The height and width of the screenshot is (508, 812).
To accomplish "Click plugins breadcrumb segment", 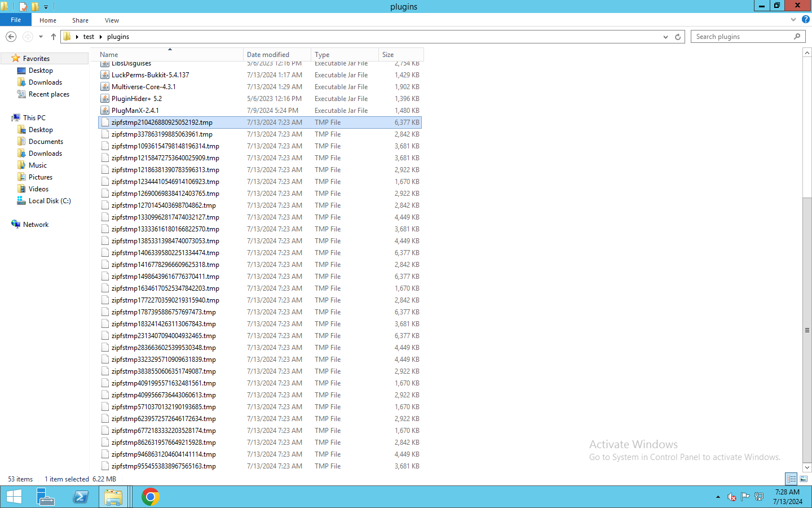I will tap(118, 37).
